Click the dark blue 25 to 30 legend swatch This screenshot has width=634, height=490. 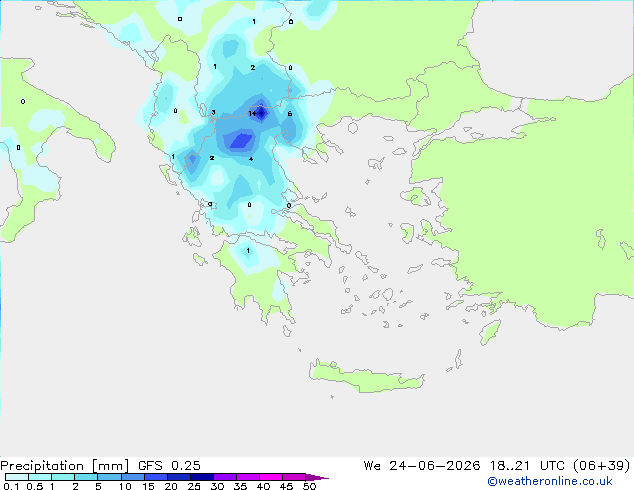tap(201, 477)
